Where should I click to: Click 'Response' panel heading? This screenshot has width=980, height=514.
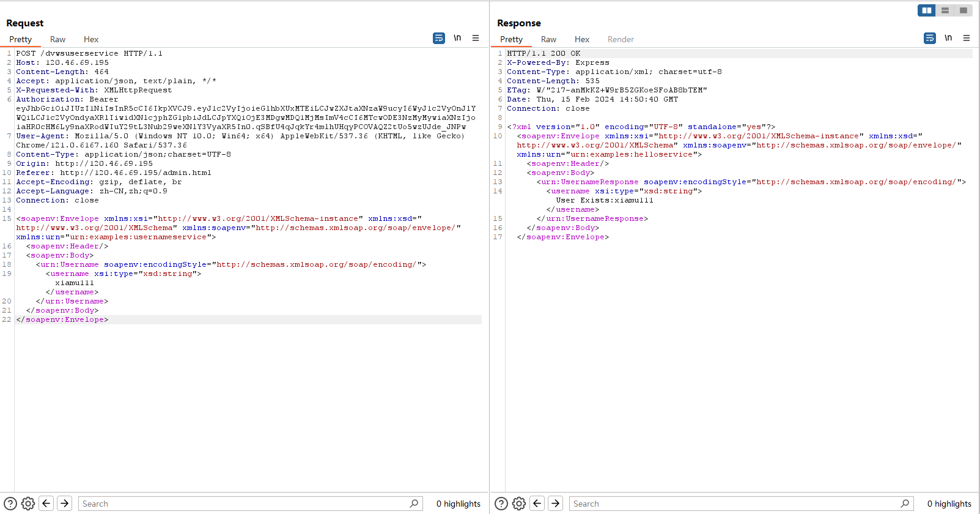click(519, 23)
